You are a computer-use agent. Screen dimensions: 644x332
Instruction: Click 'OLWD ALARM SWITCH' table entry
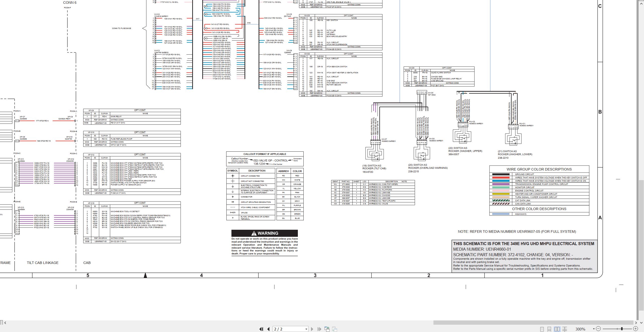point(440,73)
